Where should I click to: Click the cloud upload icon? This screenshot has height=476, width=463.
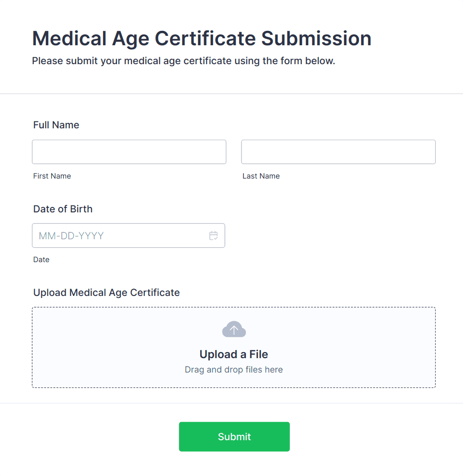[x=234, y=329]
